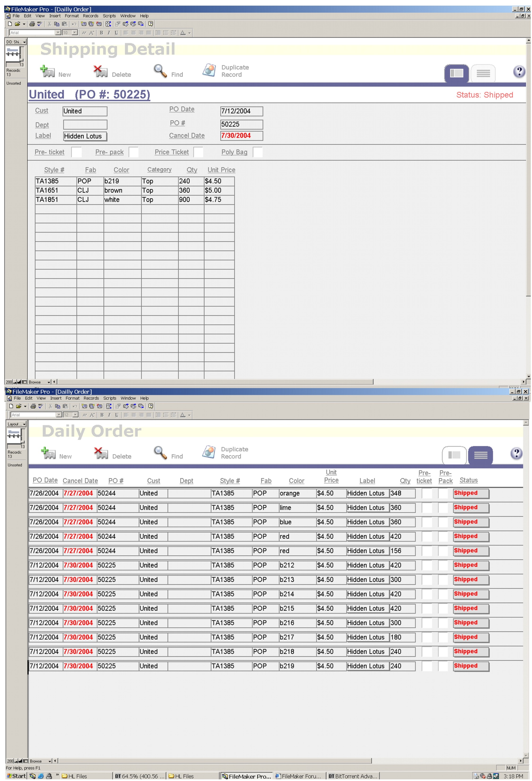Click the Cancel Date field showing 7/30/2004
The image size is (532, 781).
point(242,136)
